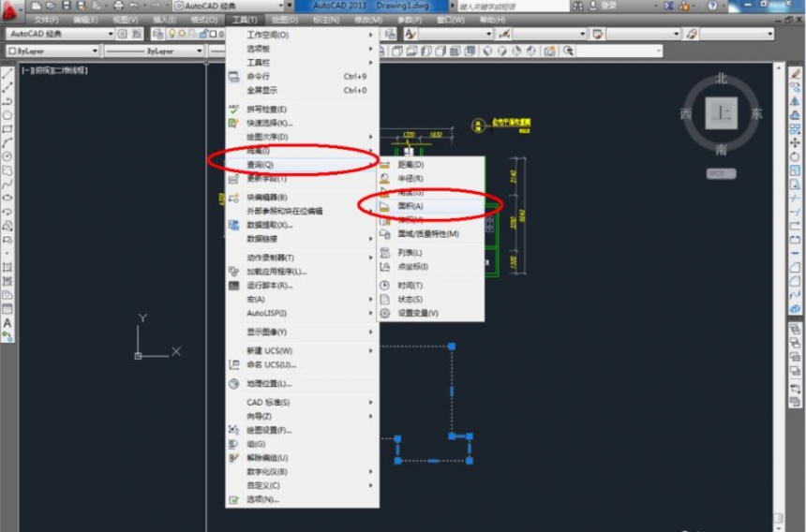Open the ByLayer color dropdown
The image size is (806, 532).
[x=52, y=51]
